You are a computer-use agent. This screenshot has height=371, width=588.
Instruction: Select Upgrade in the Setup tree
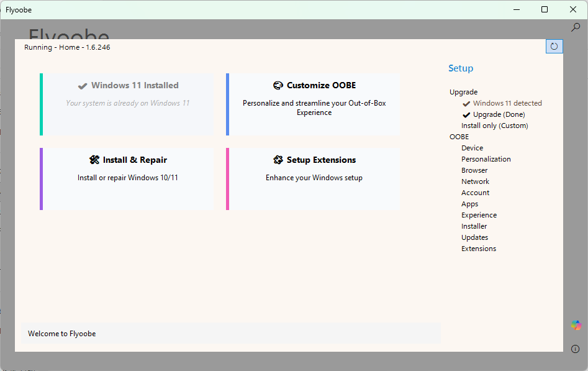(x=463, y=92)
